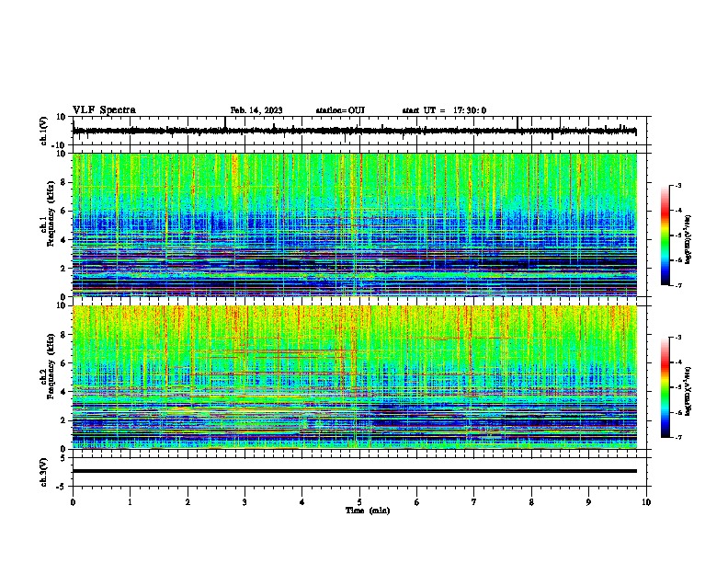
Task: Click time axis tick label "8"
Action: click(x=531, y=502)
